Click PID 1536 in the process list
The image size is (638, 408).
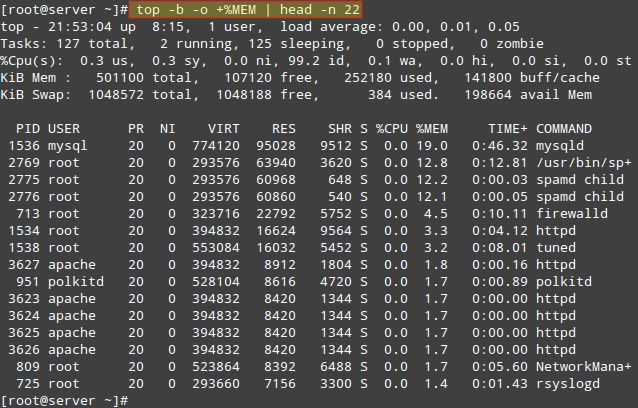23,145
